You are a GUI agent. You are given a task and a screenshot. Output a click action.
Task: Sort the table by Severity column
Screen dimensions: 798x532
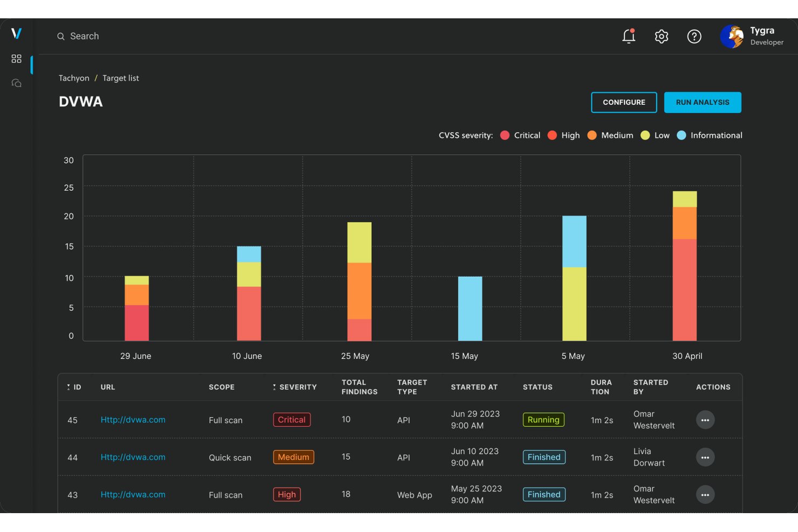(295, 387)
